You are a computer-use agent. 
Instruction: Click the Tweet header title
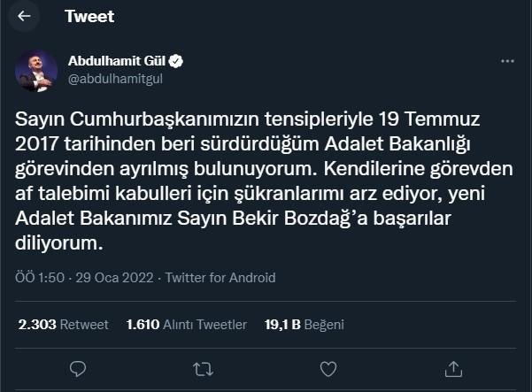[89, 17]
